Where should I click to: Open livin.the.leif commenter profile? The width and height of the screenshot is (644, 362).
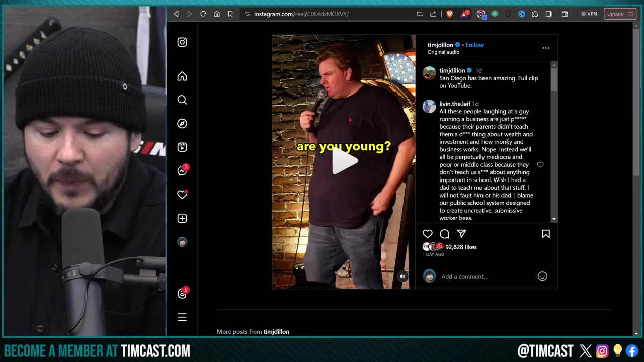pyautogui.click(x=455, y=104)
